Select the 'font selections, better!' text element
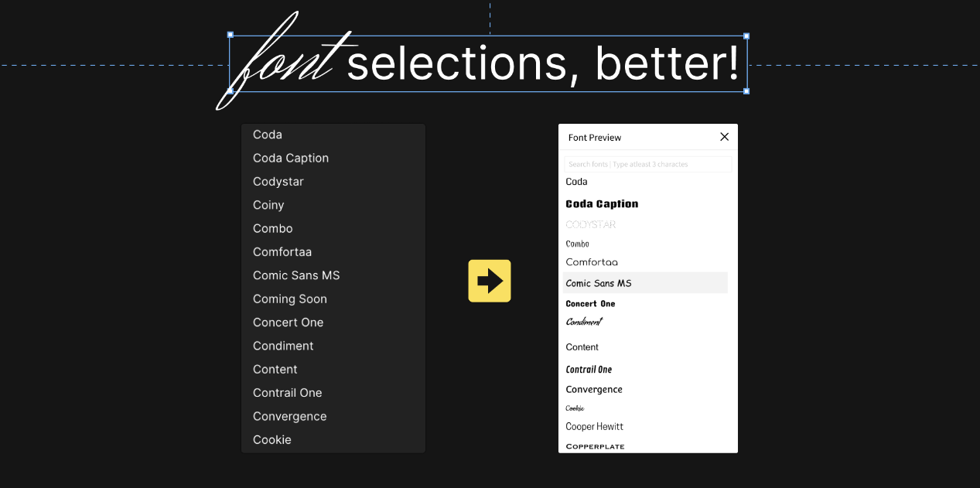 pos(487,63)
